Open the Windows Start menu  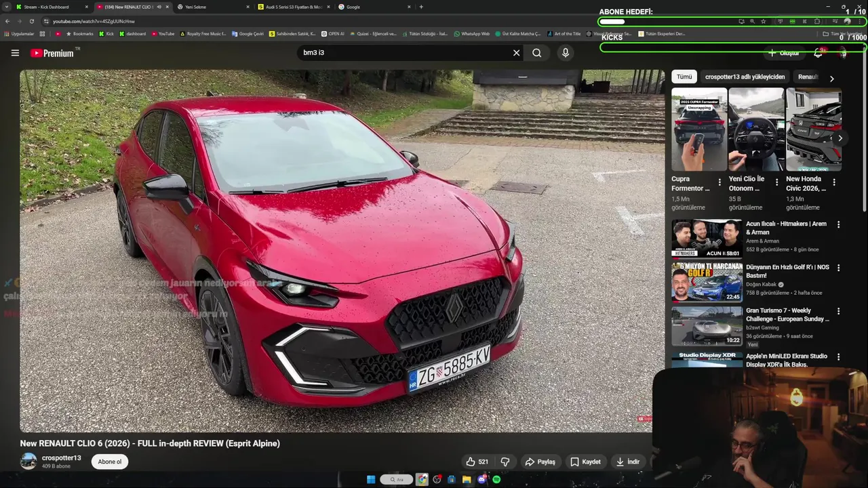[x=371, y=480]
